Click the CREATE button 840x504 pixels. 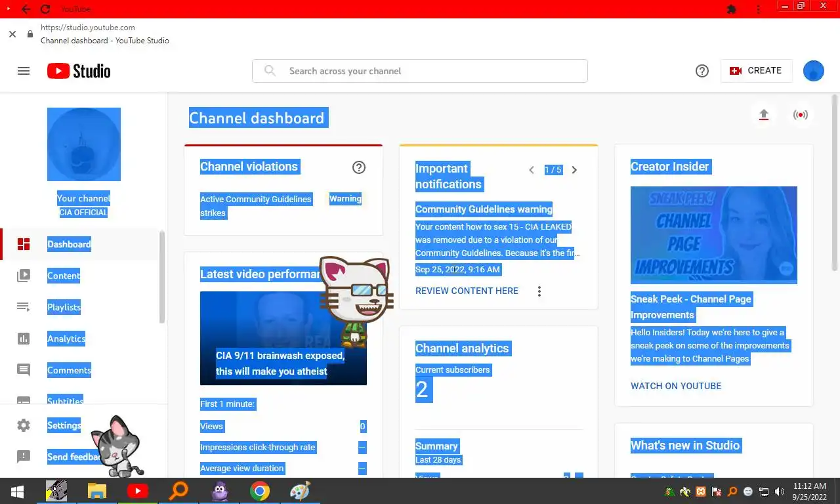coord(756,71)
